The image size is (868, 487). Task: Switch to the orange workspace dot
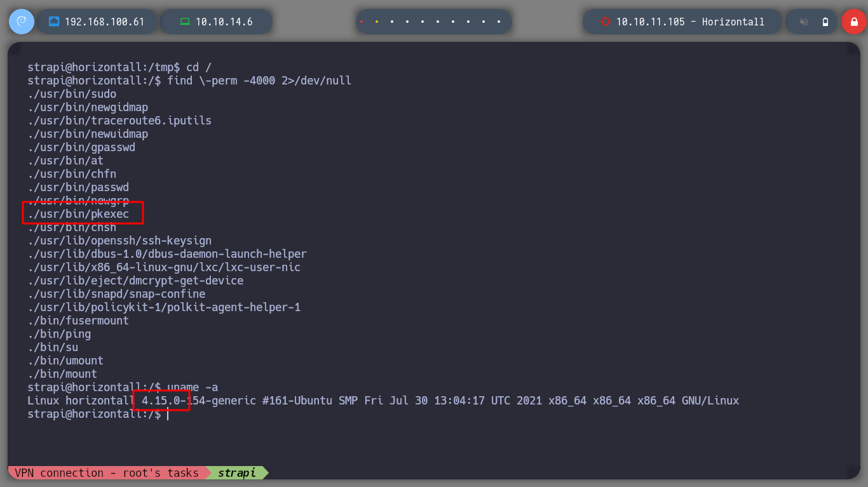(x=377, y=22)
